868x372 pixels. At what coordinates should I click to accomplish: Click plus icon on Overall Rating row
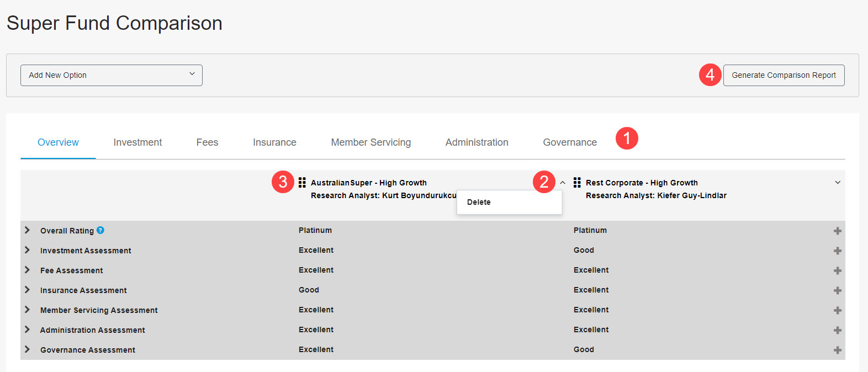click(x=838, y=231)
